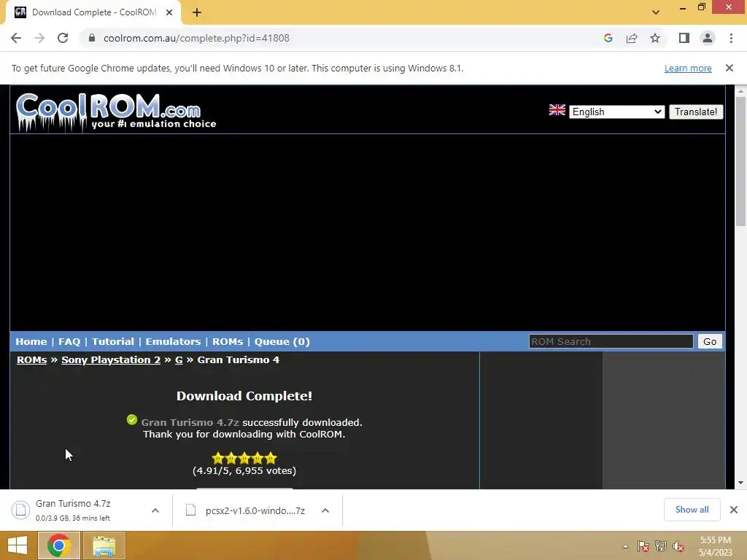Click Gran Turismo 4.7z file name
Image resolution: width=747 pixels, height=560 pixels.
click(x=190, y=422)
